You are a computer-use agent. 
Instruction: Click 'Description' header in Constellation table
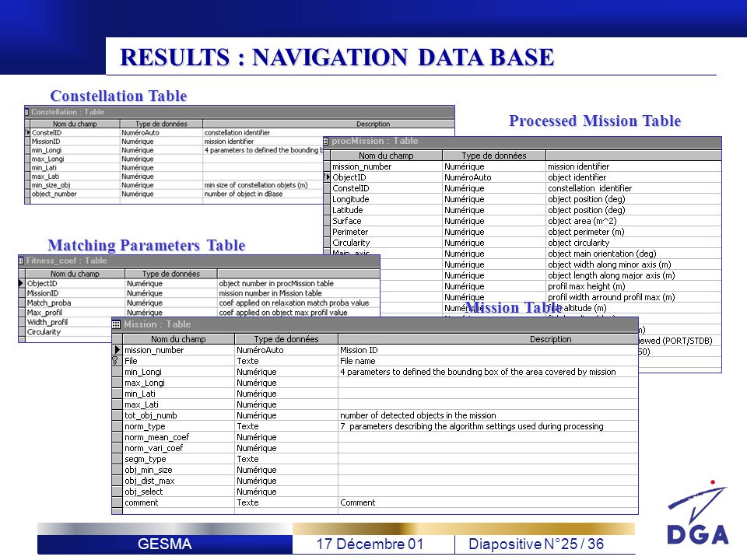[x=373, y=124]
